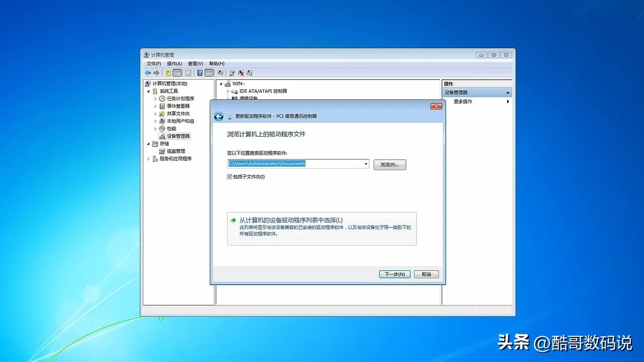Screen dimensions: 644x362
Task: Open the 查看(V) menu
Action: (195, 63)
